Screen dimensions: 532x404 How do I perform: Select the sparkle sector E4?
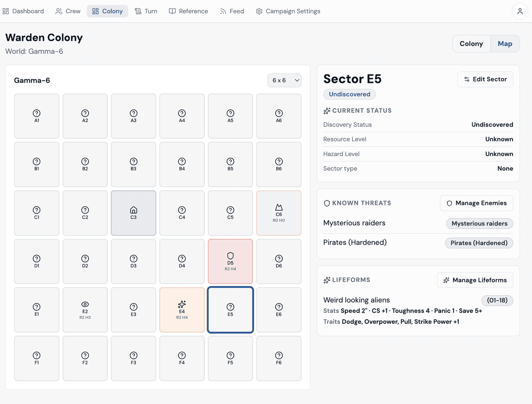[182, 310]
